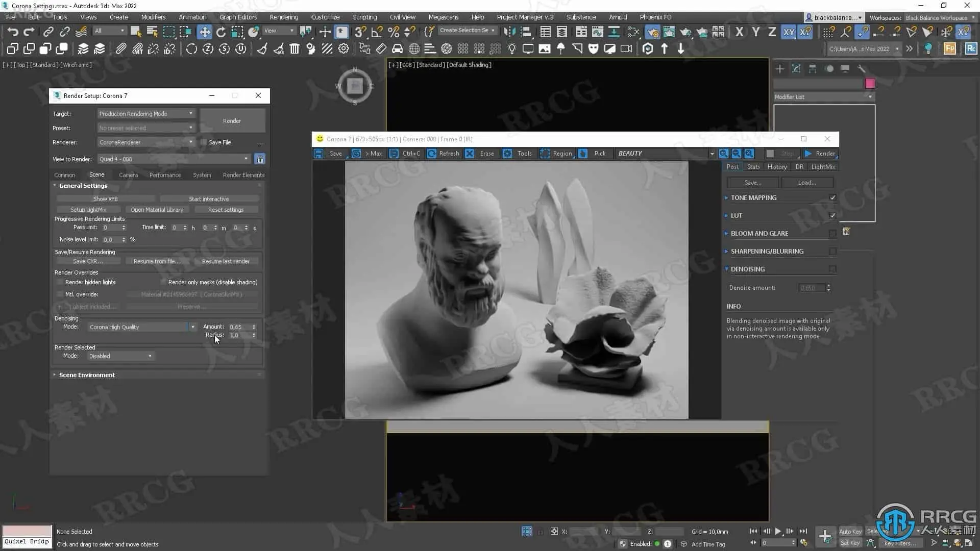Toggle LUT checkbox in VFB

[x=832, y=216]
